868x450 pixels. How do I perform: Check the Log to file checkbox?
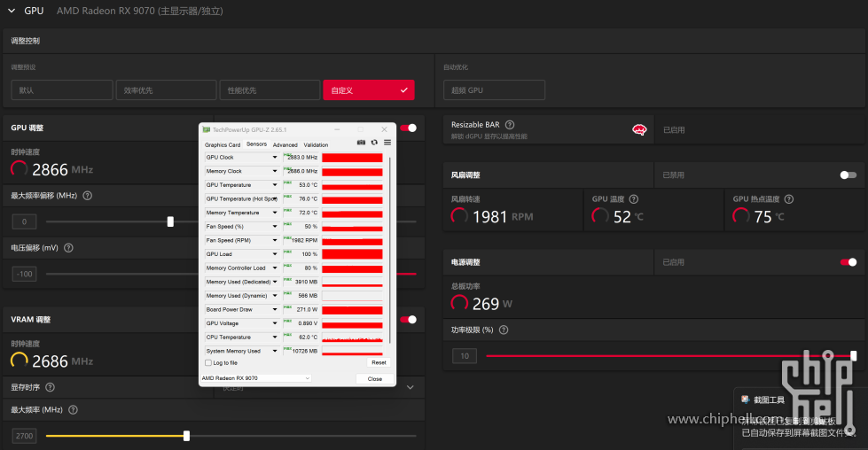(x=208, y=362)
